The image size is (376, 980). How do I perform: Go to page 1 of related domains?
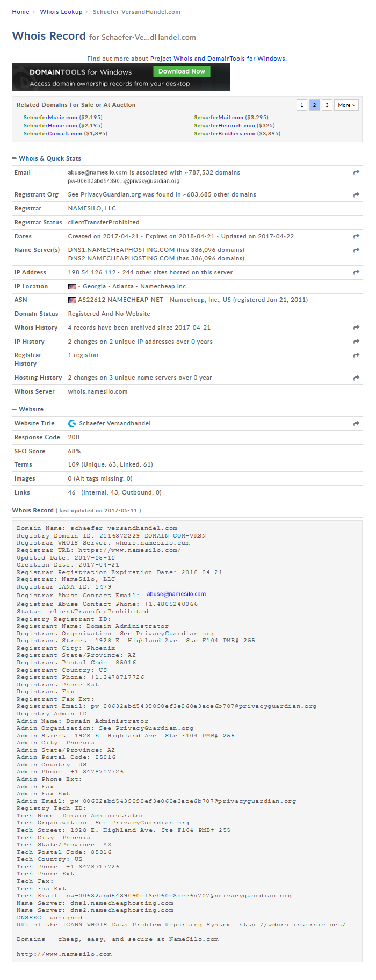302,105
